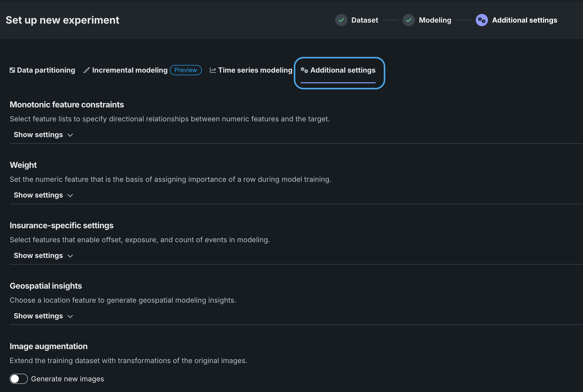This screenshot has height=392, width=583.
Task: Click the Dataset step green checkmark icon
Action: point(341,20)
